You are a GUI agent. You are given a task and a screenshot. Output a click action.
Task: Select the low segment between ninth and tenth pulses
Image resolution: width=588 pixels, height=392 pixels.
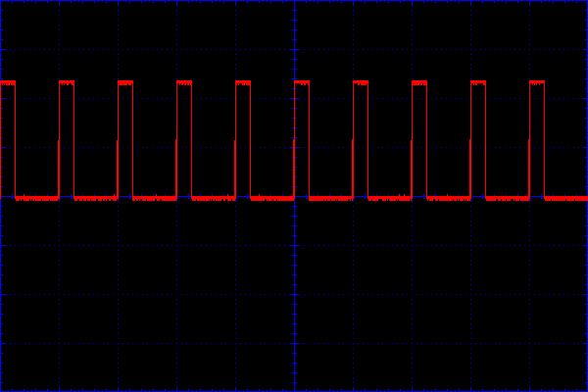[x=508, y=198]
